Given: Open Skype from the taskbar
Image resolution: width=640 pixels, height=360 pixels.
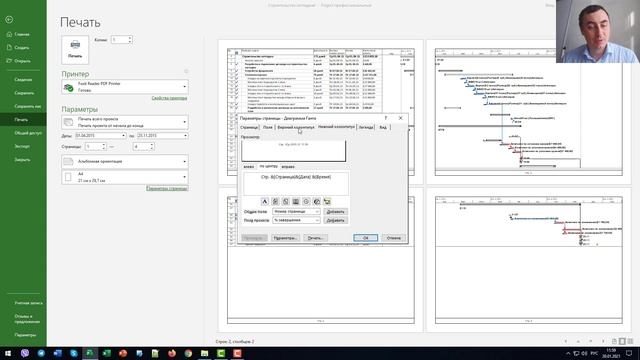Looking at the screenshot, I should [x=74, y=353].
